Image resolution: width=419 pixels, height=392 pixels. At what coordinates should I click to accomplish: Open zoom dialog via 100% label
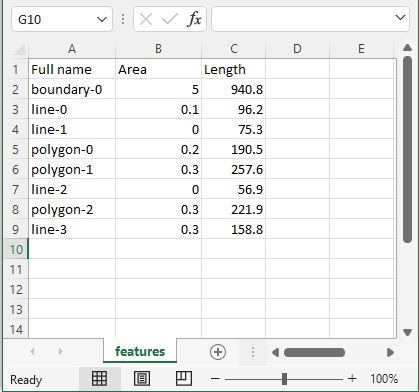[384, 379]
